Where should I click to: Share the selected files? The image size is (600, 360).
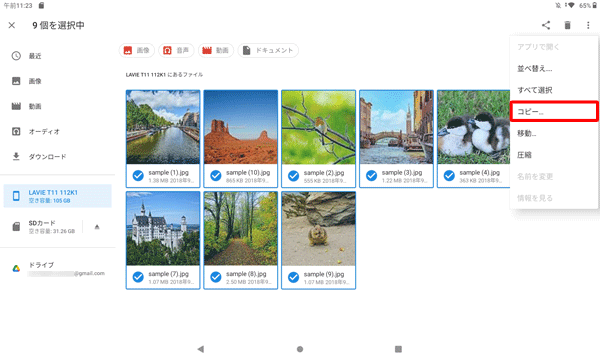point(546,25)
